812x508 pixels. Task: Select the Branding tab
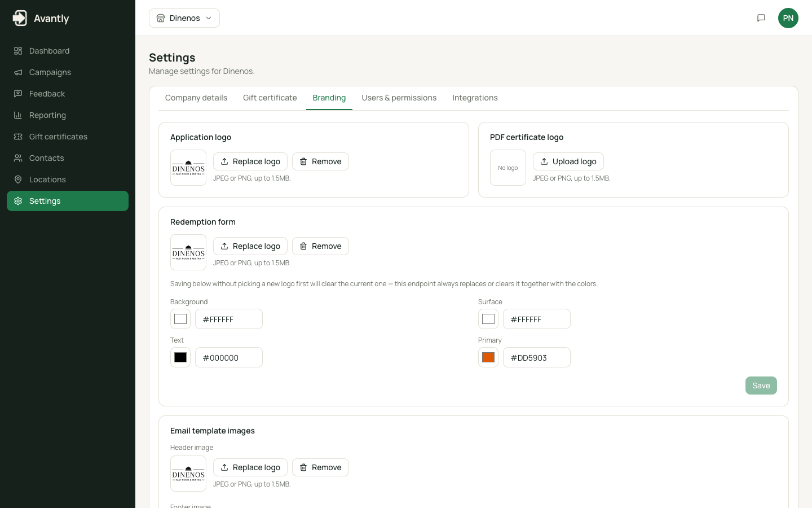tap(329, 98)
